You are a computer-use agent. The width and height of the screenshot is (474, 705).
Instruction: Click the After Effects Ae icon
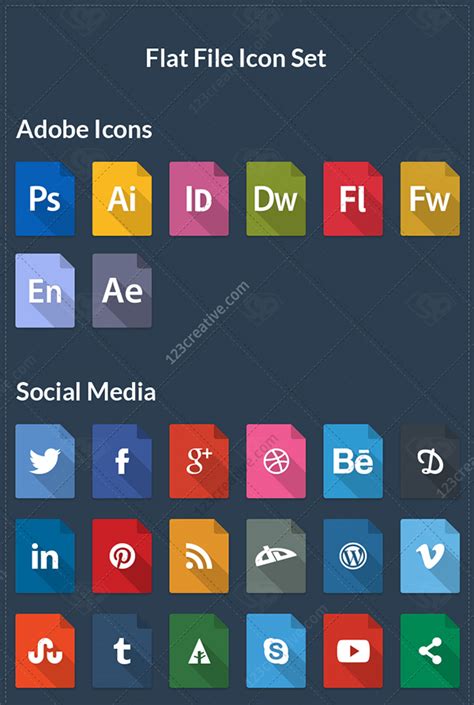122,290
